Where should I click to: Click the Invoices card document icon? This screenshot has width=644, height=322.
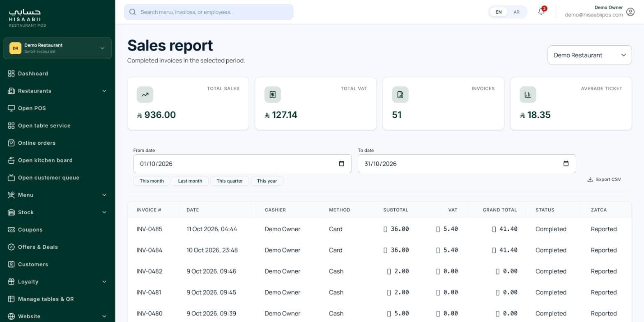[x=400, y=95]
